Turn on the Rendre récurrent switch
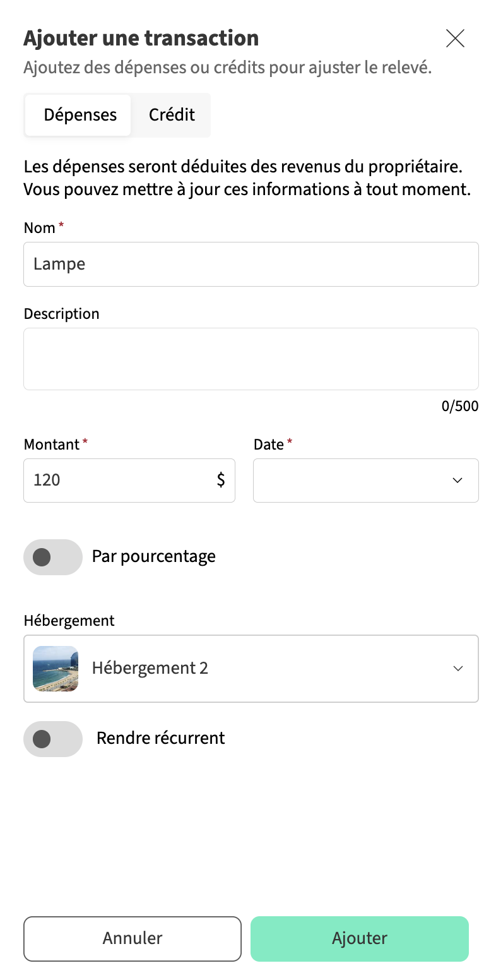The width and height of the screenshot is (496, 980). pos(53,739)
